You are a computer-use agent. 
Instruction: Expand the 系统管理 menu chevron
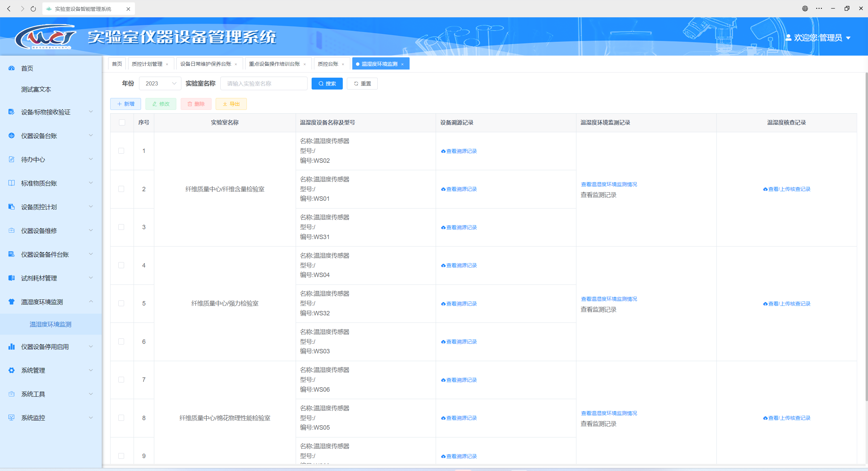(x=91, y=370)
